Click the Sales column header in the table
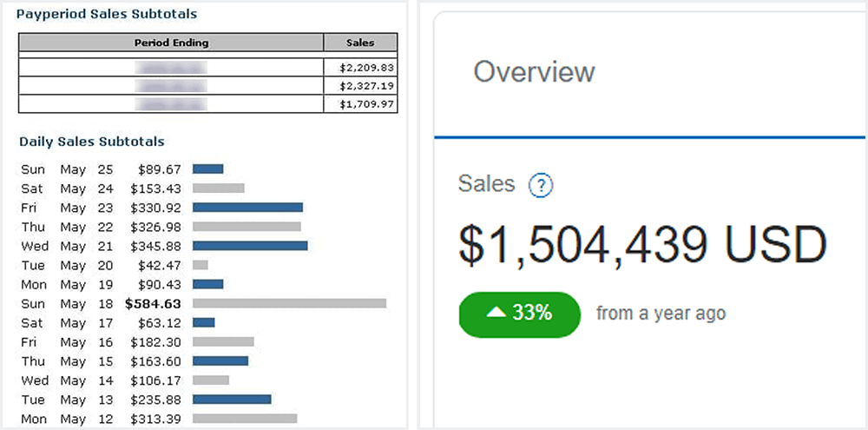868x430 pixels. tap(360, 43)
